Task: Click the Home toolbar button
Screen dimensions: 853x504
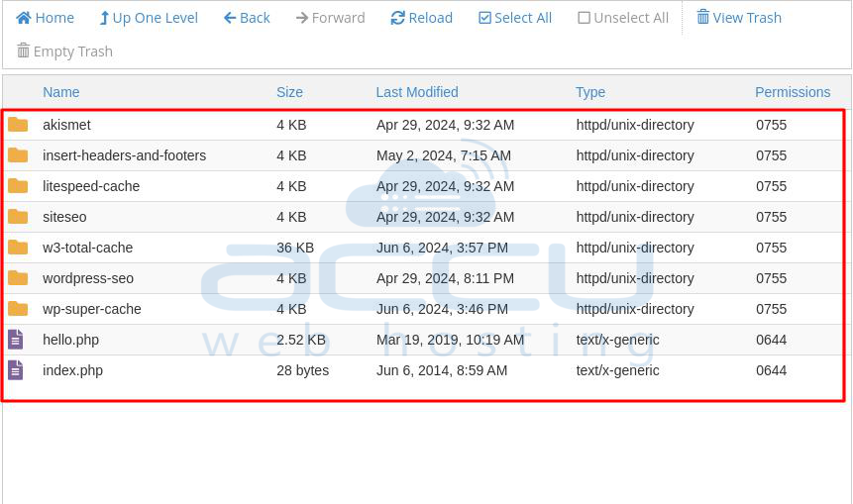Action: tap(46, 18)
